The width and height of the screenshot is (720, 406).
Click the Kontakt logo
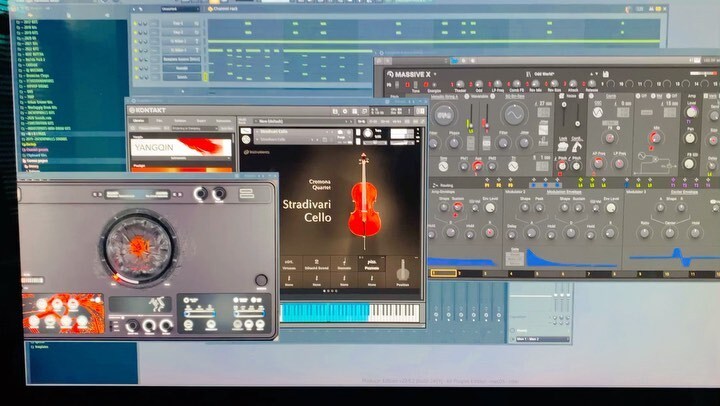pos(147,110)
